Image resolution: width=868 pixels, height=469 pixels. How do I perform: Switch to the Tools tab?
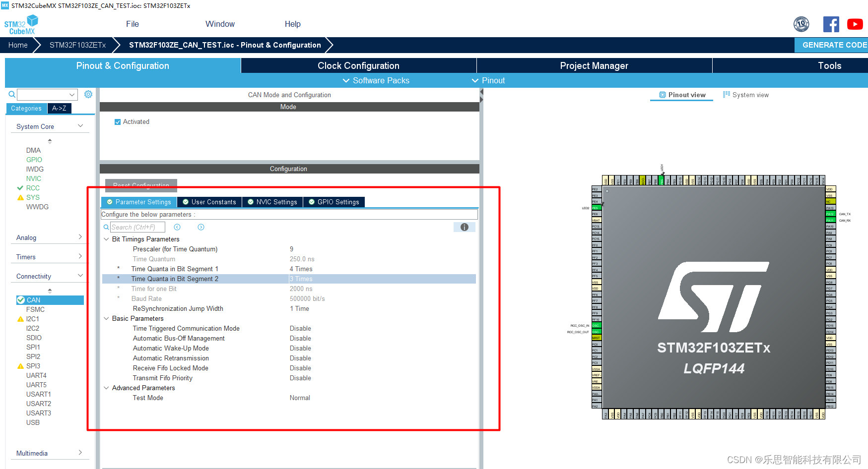coord(830,65)
